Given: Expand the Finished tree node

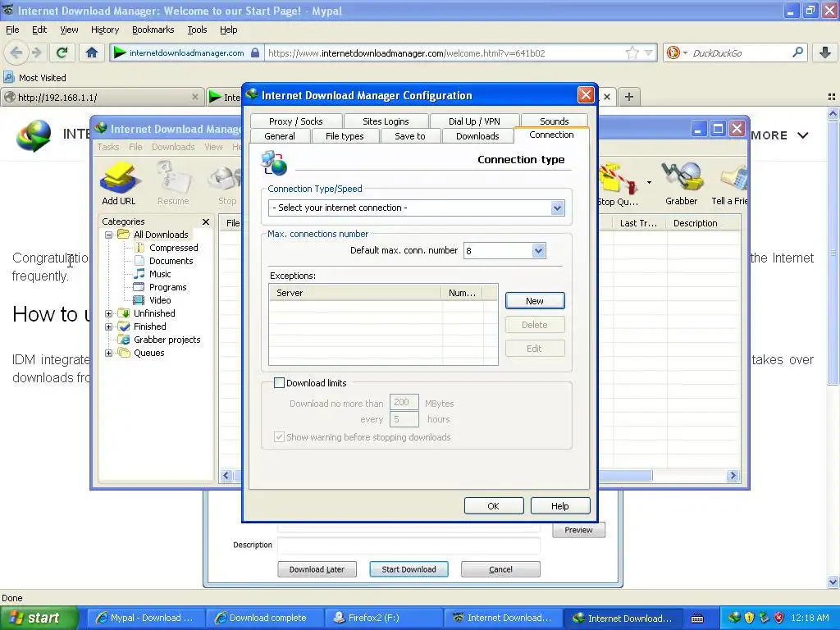Looking at the screenshot, I should (x=109, y=326).
